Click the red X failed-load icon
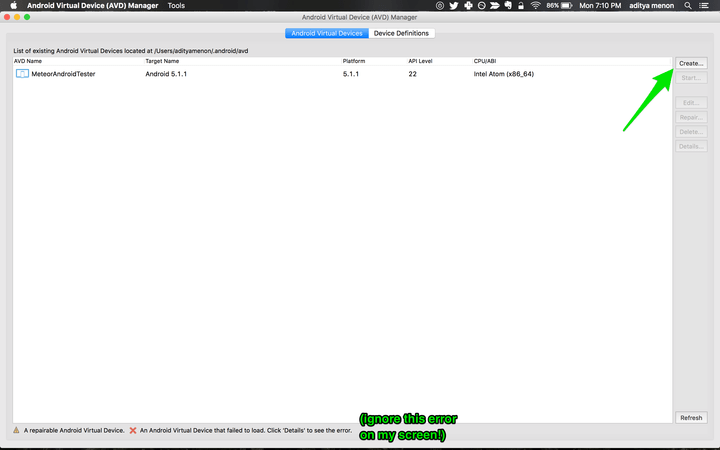Image resolution: width=720 pixels, height=450 pixels. tap(133, 430)
